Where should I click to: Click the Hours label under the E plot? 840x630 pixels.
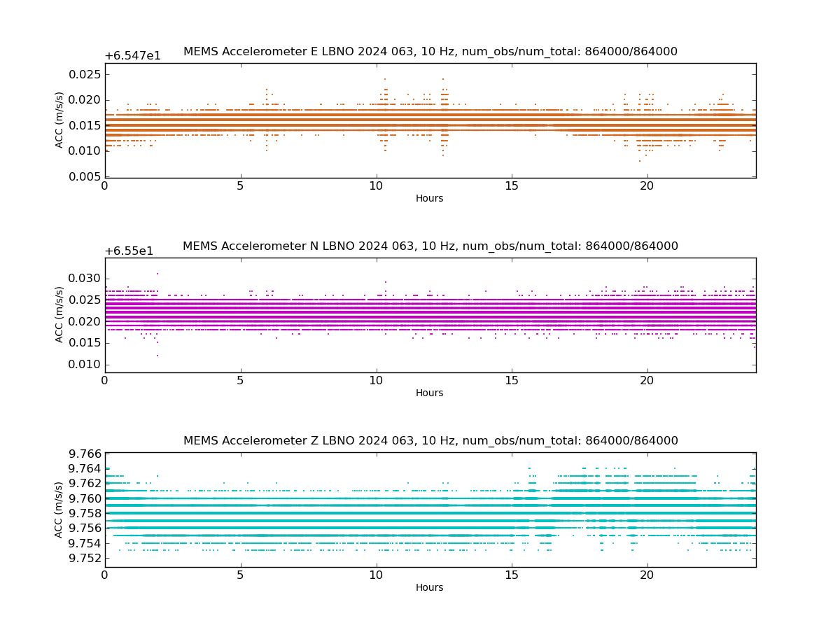coord(430,198)
